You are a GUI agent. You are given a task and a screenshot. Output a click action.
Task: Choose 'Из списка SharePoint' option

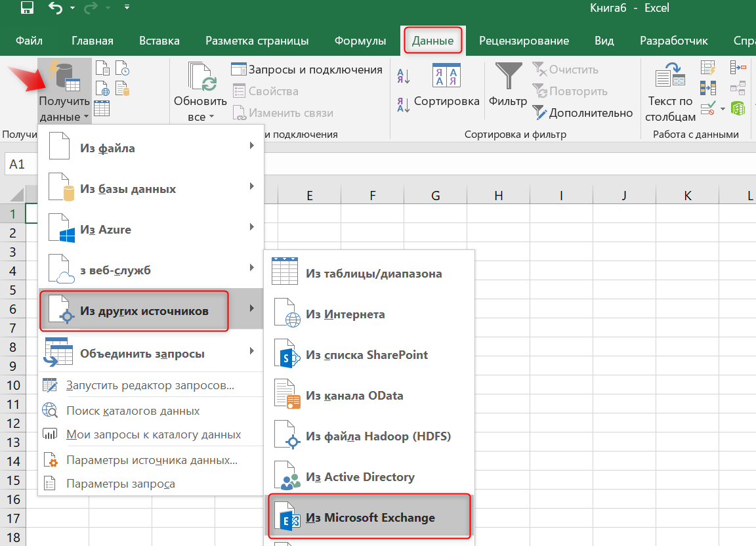coord(369,354)
